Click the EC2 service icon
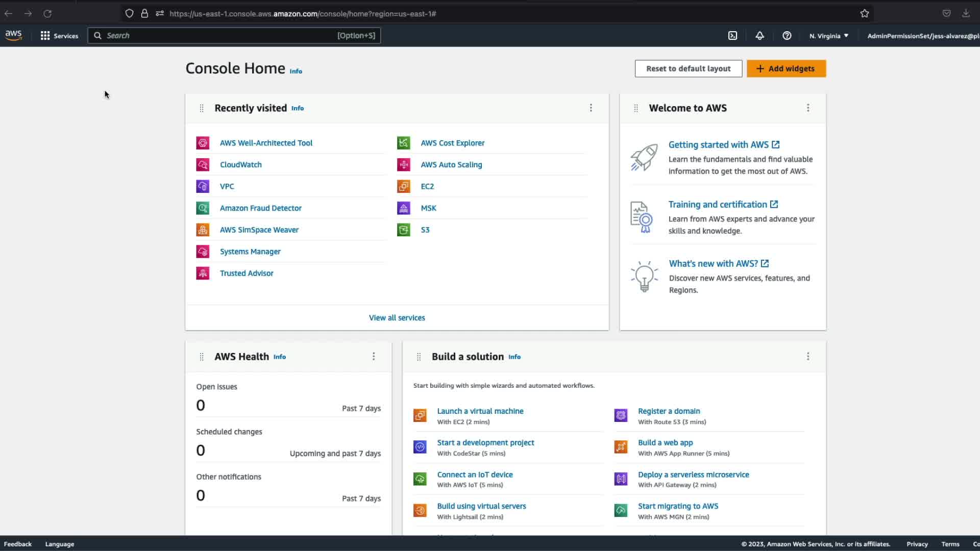The image size is (980, 551). (403, 186)
